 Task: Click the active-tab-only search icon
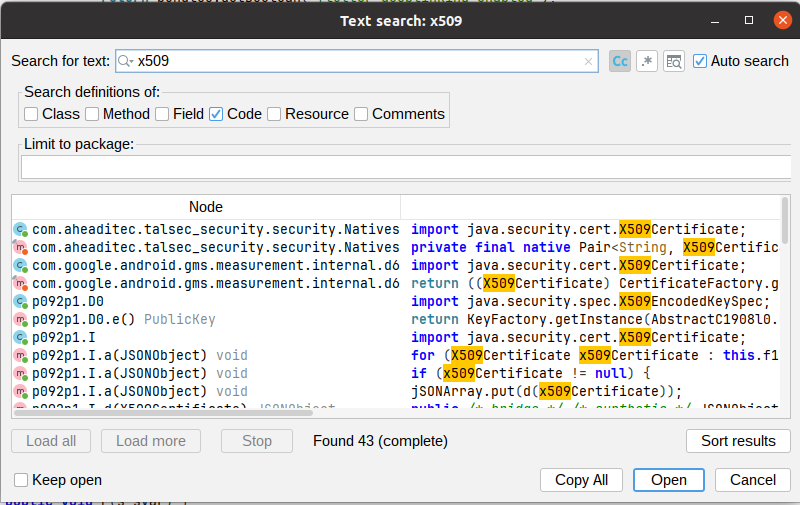[674, 61]
